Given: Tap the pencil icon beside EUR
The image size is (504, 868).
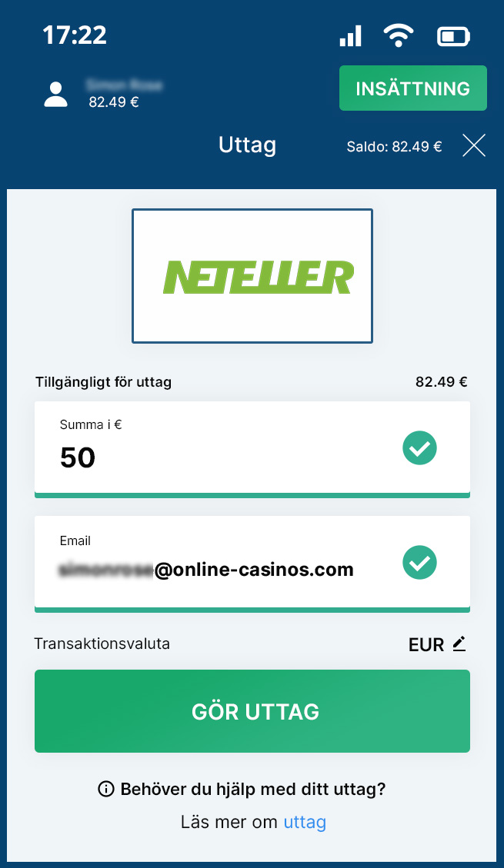Looking at the screenshot, I should point(459,644).
